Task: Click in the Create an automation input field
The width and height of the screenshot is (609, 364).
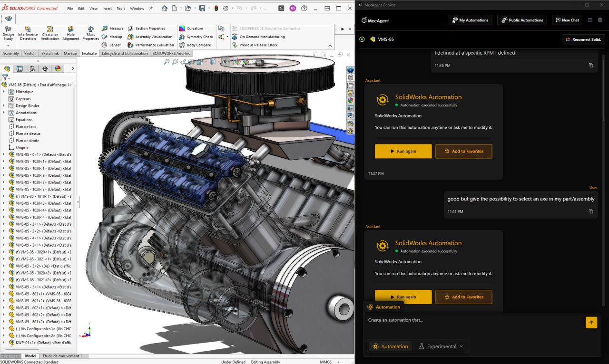Action: pos(474,323)
